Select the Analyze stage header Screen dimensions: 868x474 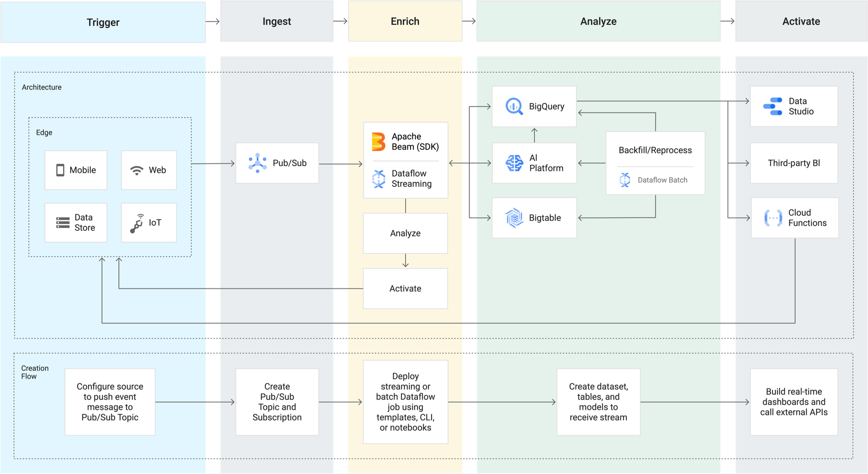click(598, 21)
